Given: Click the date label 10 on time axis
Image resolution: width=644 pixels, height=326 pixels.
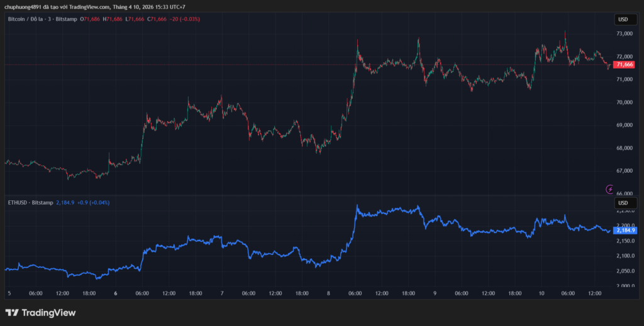Looking at the screenshot, I should (541, 293).
